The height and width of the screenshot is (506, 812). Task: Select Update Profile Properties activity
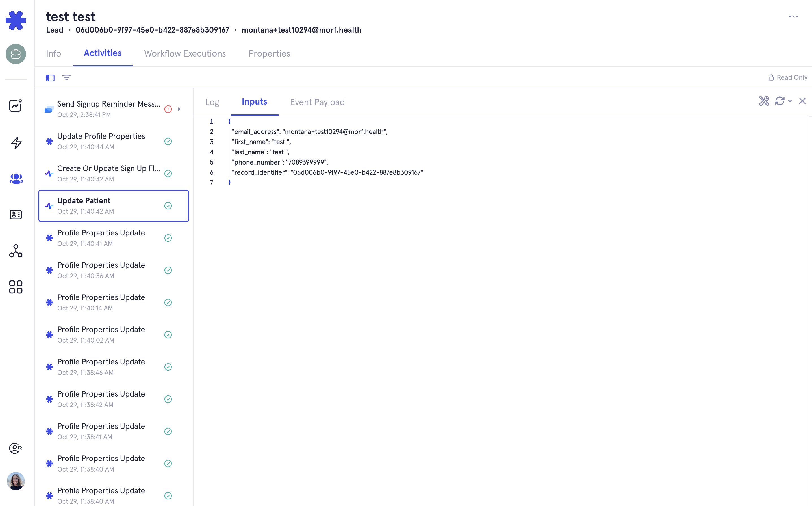[114, 141]
